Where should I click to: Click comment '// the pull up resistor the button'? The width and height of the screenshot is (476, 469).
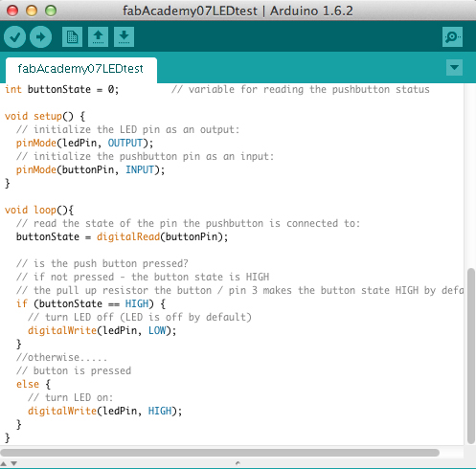[114, 290]
